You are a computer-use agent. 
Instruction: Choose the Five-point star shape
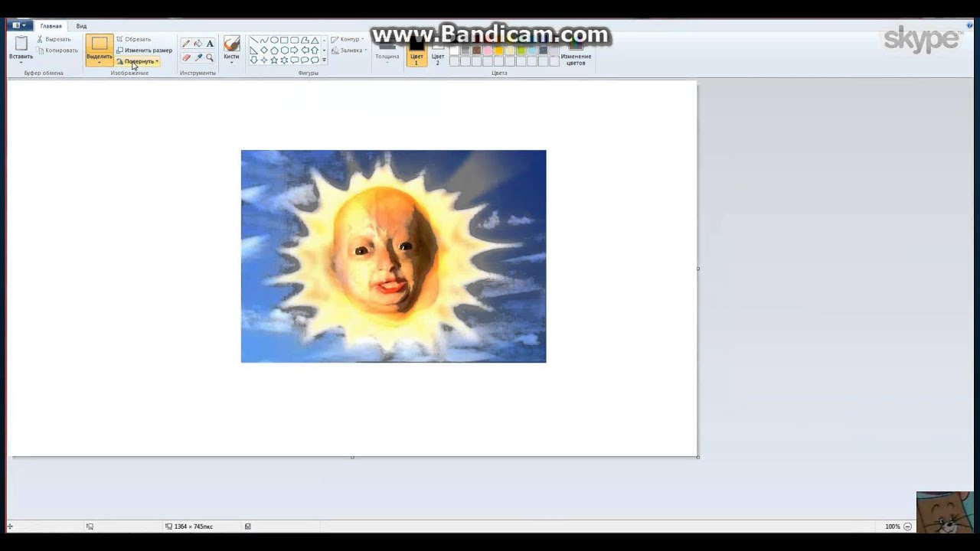(x=274, y=60)
